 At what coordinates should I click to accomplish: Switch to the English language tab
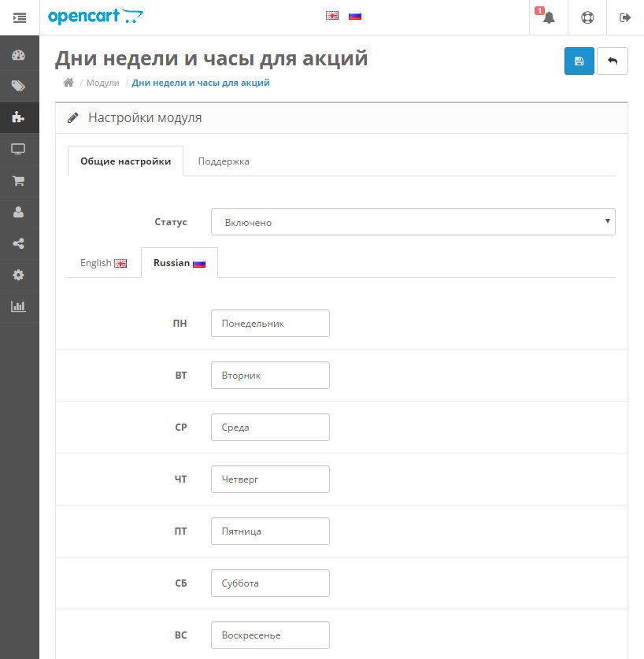coord(103,263)
